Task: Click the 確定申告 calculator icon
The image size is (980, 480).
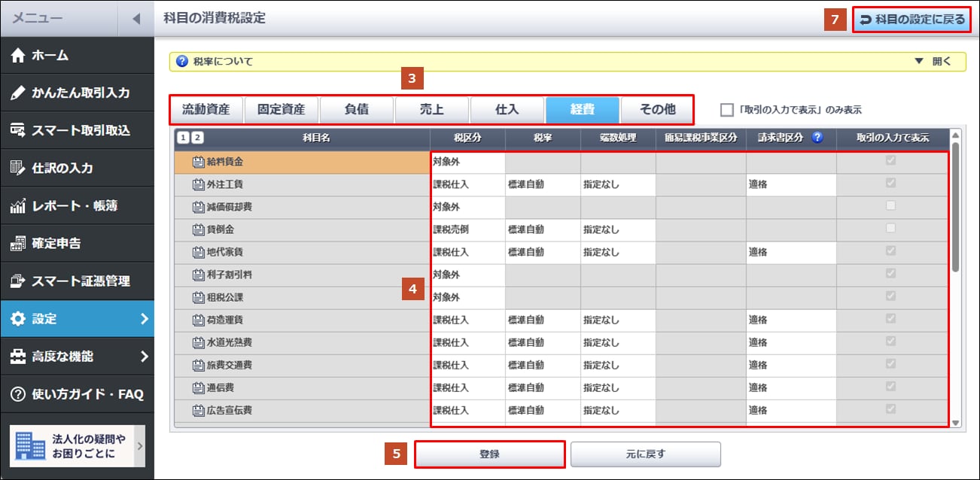Action: (x=18, y=244)
